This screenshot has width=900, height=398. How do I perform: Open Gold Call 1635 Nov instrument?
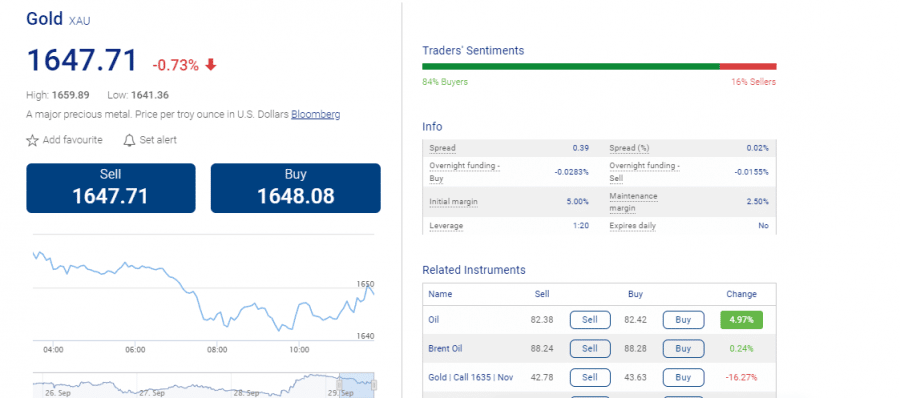tap(471, 377)
